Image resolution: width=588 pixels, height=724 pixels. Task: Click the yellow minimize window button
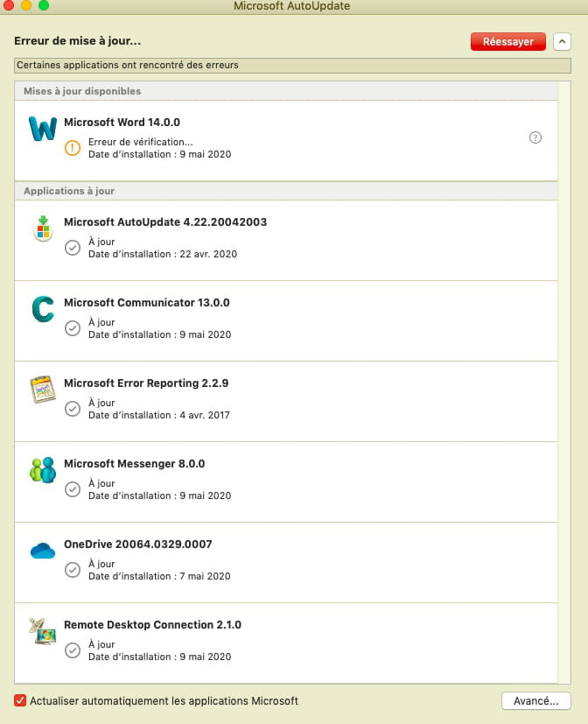[26, 5]
